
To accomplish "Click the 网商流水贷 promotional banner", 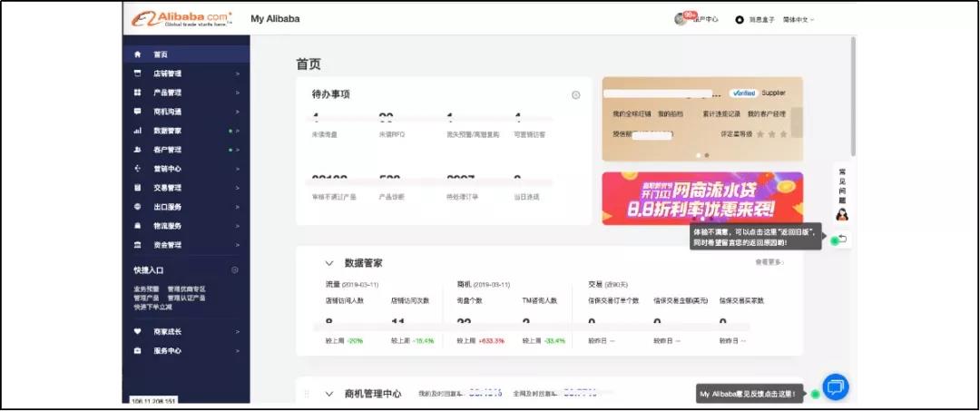I will tap(702, 199).
